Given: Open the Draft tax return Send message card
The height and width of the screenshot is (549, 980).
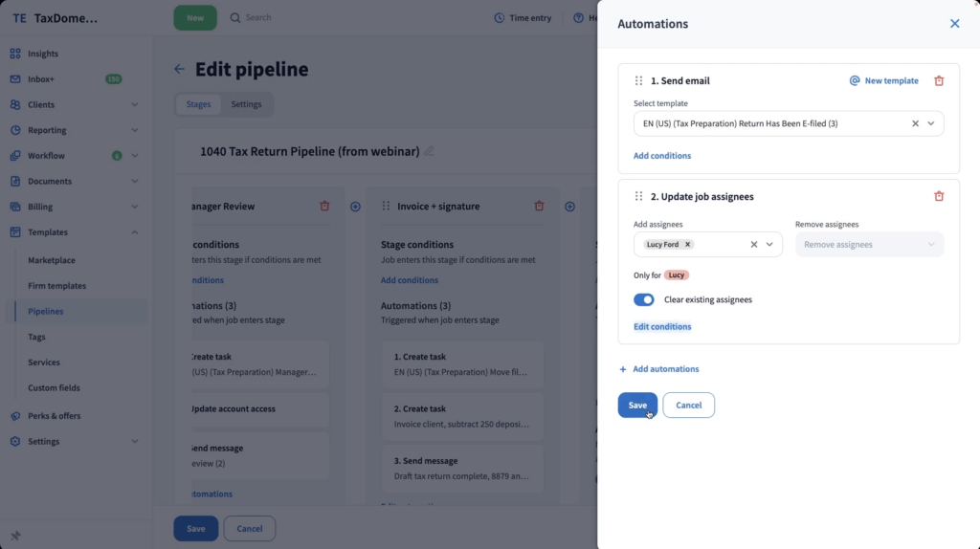Looking at the screenshot, I should point(463,469).
